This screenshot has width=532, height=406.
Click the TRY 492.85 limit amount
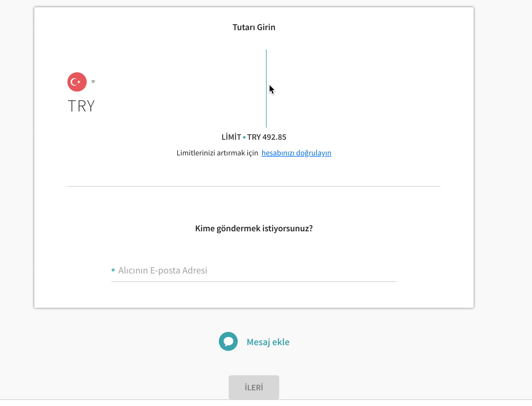267,137
